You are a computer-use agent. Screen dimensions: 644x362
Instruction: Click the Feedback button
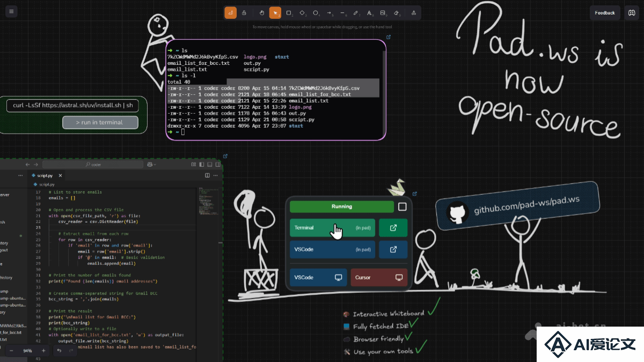click(x=605, y=12)
